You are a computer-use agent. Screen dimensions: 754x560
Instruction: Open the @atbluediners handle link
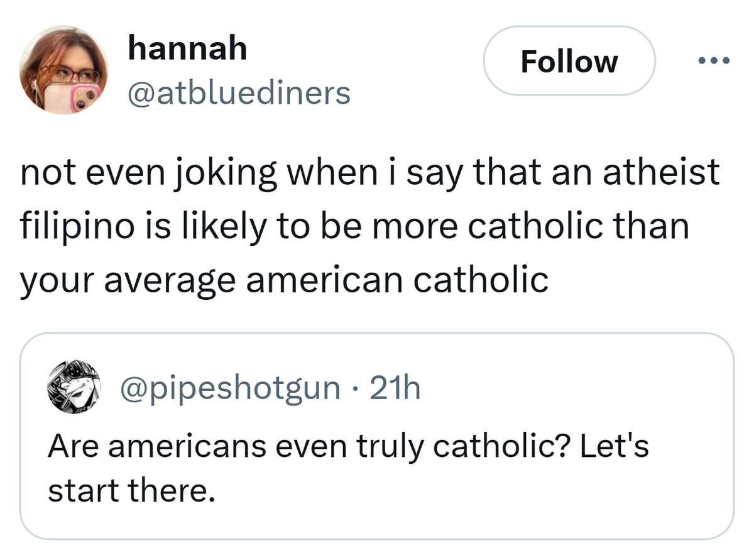(239, 94)
